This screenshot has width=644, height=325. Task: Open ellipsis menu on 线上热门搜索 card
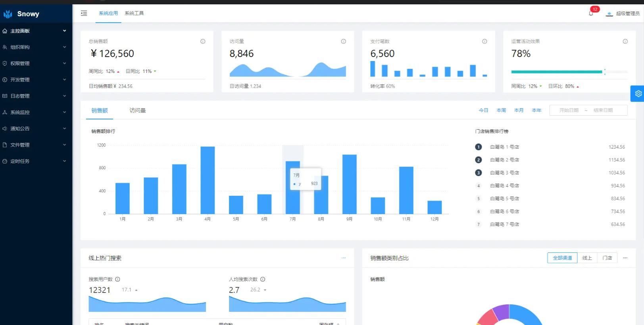tap(344, 258)
